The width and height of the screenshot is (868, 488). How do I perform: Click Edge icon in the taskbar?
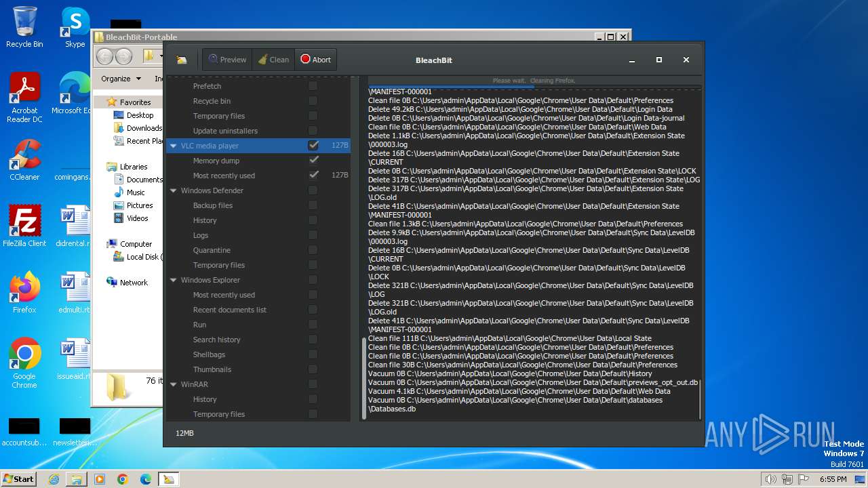point(146,479)
